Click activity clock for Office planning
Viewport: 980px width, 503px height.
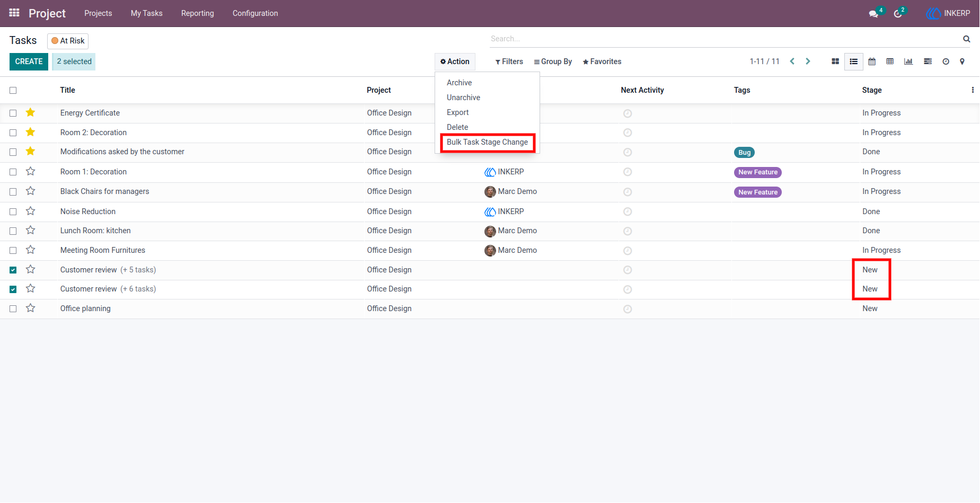pos(628,309)
